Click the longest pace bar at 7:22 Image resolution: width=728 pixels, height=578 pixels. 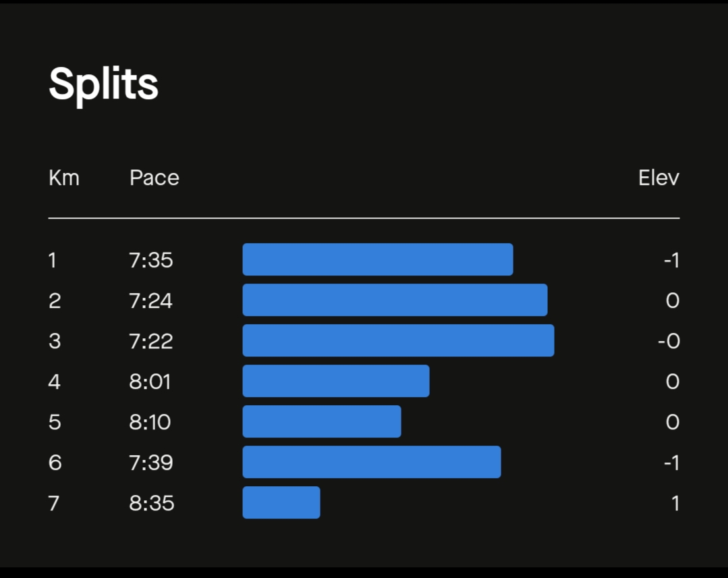pos(398,340)
